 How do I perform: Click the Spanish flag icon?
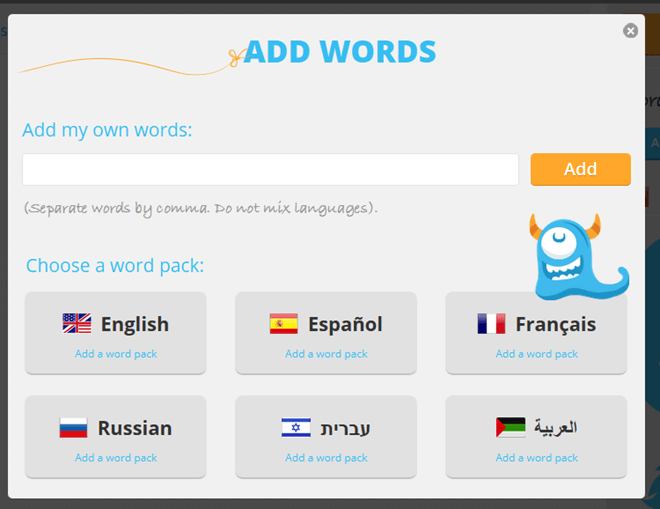[x=284, y=324]
